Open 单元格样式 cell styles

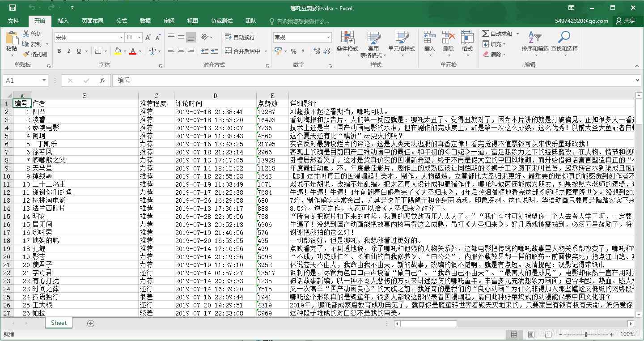click(401, 44)
